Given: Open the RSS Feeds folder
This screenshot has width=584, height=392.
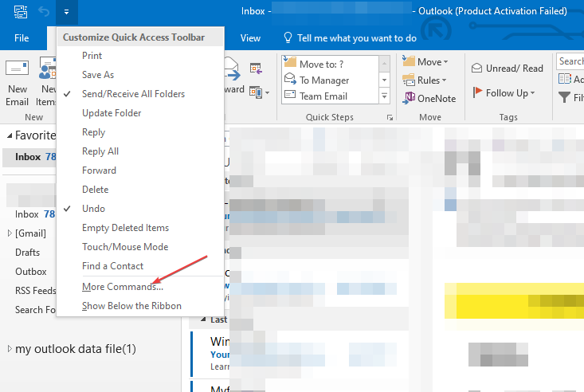Looking at the screenshot, I should [35, 291].
